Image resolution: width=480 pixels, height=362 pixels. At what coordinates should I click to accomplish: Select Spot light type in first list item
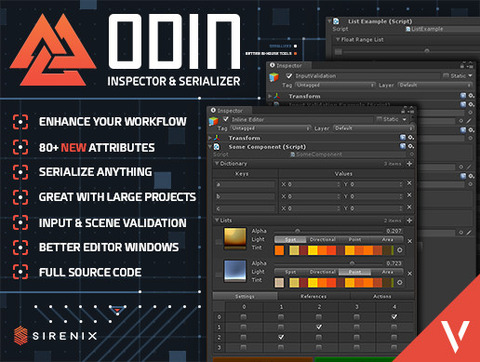coord(290,240)
